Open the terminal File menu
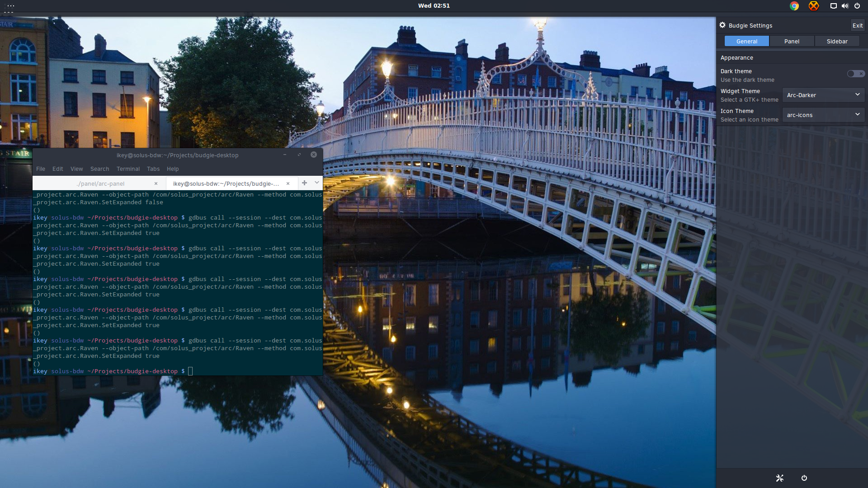868x488 pixels. [x=41, y=169]
